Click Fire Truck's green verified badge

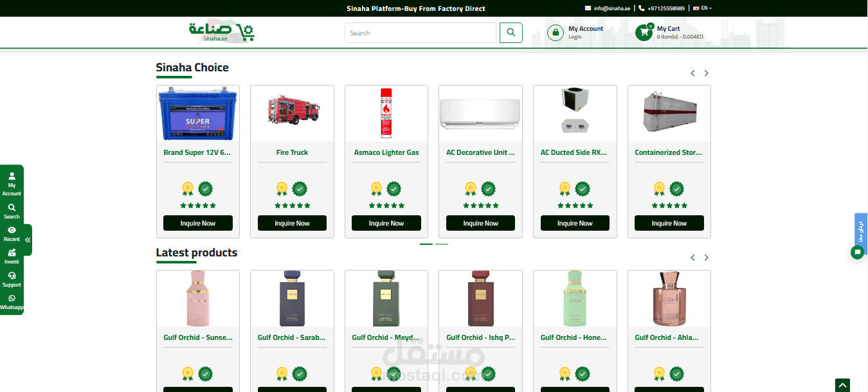[300, 188]
